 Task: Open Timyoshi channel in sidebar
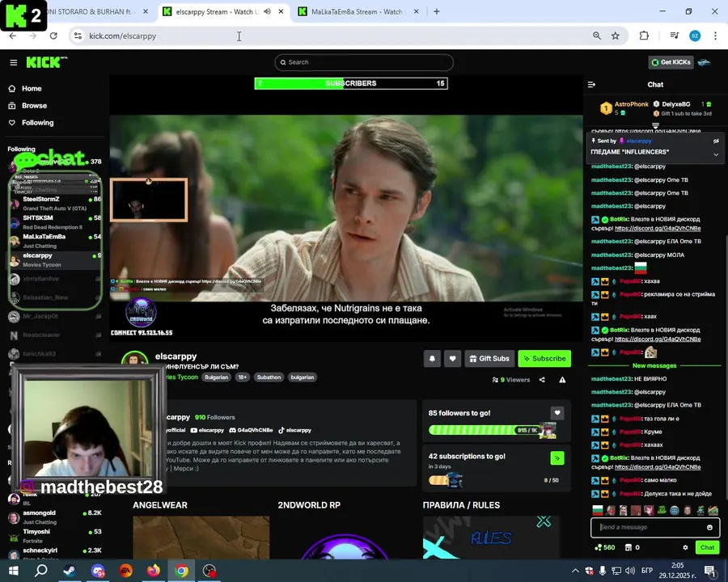click(55, 536)
